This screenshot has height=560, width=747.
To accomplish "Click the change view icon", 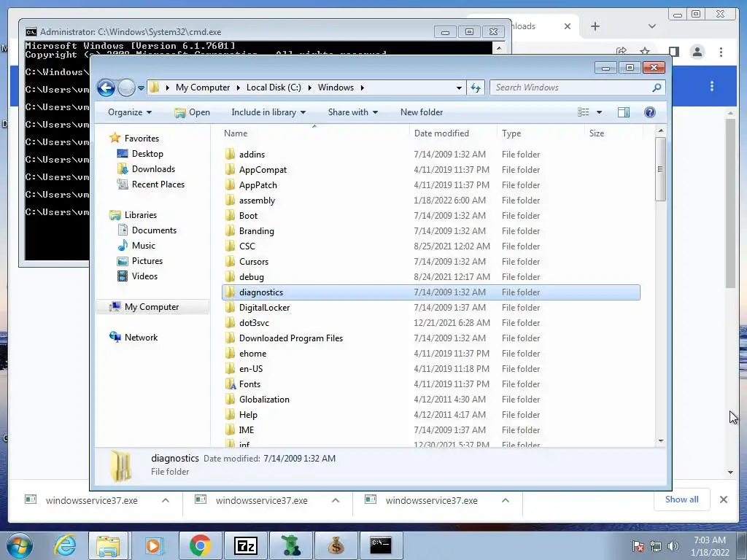I will (x=583, y=112).
